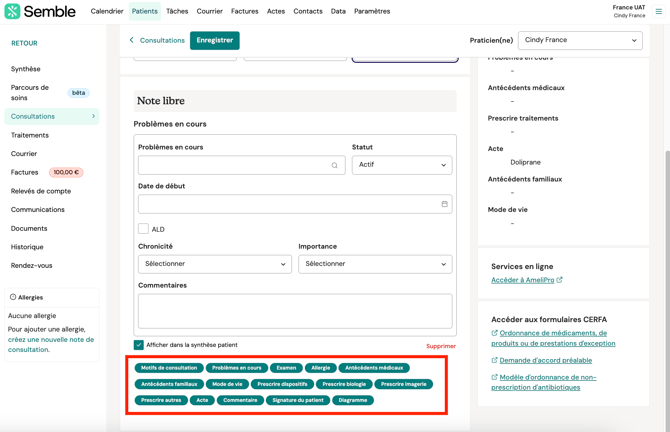Click into the Commentaires text area
This screenshot has width=670, height=432.
(295, 311)
